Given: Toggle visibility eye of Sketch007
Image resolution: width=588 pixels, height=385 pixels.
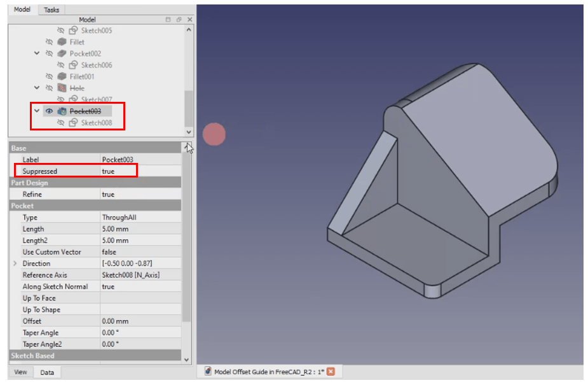Looking at the screenshot, I should coord(61,99).
